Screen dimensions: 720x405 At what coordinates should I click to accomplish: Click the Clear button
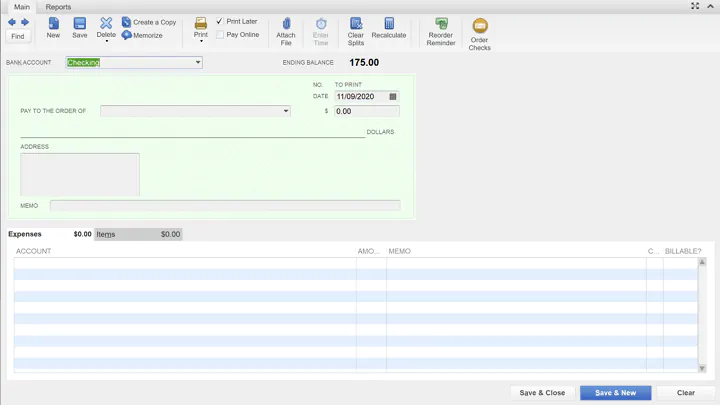686,393
